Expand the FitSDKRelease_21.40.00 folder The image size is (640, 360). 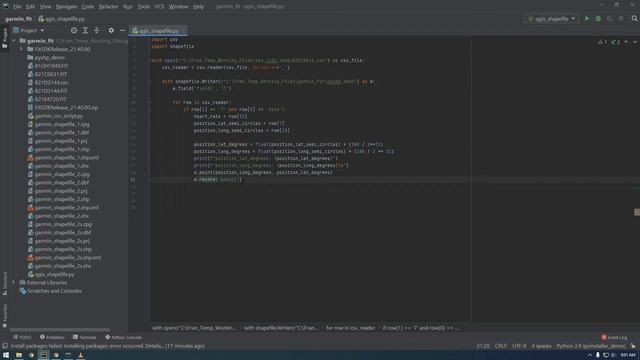point(21,49)
